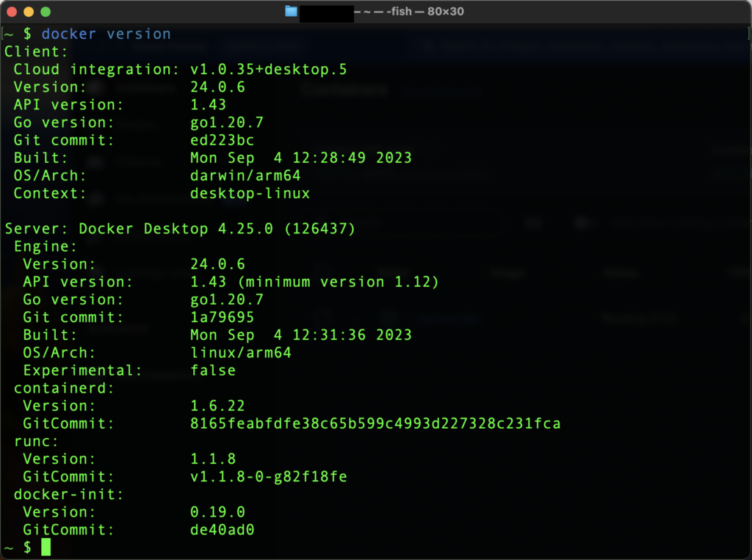Click the docker-init version 0.19.0
Image resolution: width=752 pixels, height=560 pixels.
(x=217, y=512)
